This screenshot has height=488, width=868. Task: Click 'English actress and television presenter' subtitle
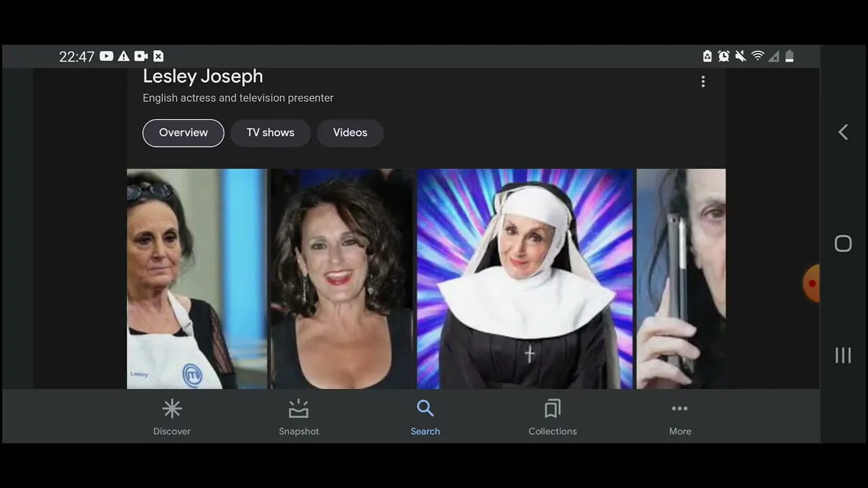click(238, 98)
